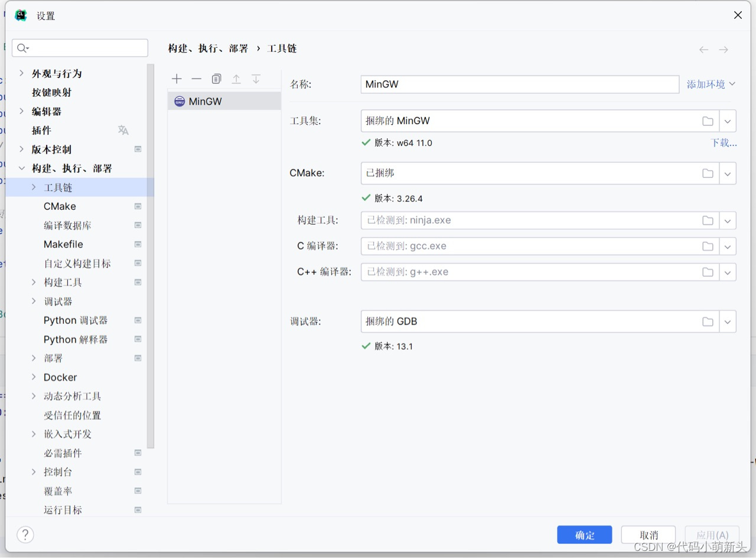The height and width of the screenshot is (558, 756).
Task: Open 编译数据库 settings page
Action: [67, 225]
